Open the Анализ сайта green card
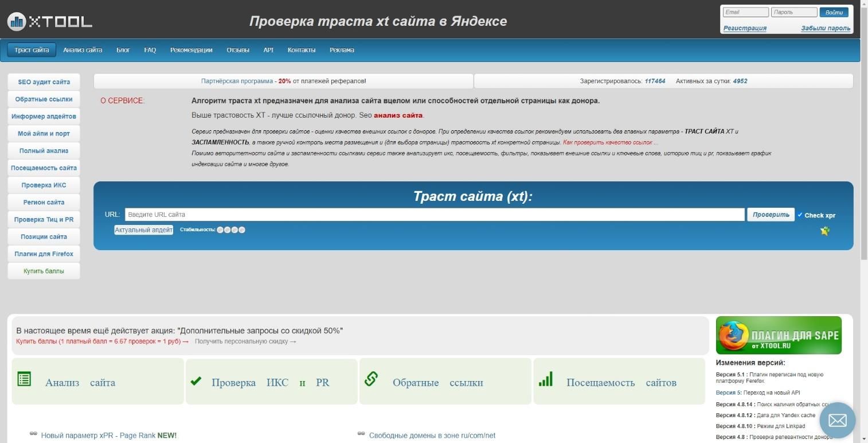This screenshot has height=443, width=868. (x=97, y=382)
